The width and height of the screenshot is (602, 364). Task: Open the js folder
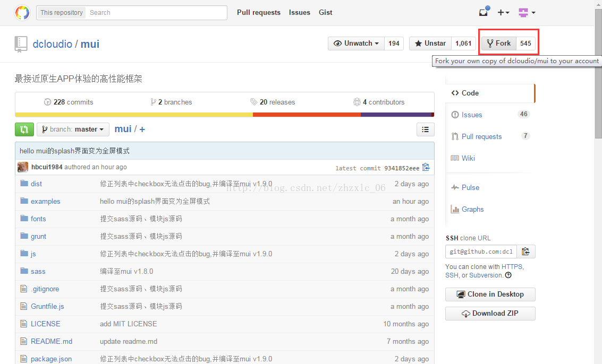[33, 254]
